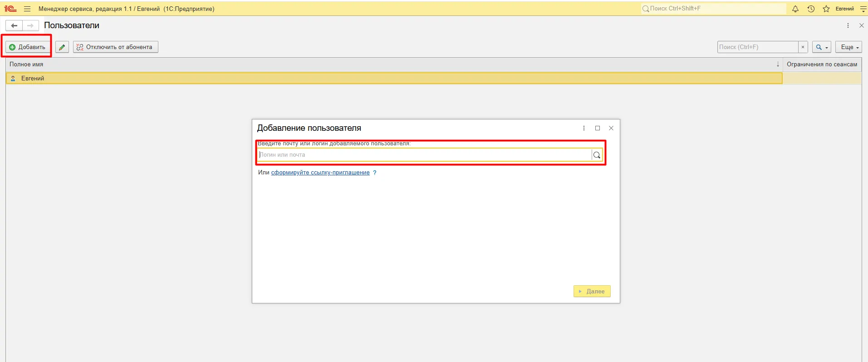Open the notifications bell icon
Screen dimensions: 868x362
[x=795, y=9]
